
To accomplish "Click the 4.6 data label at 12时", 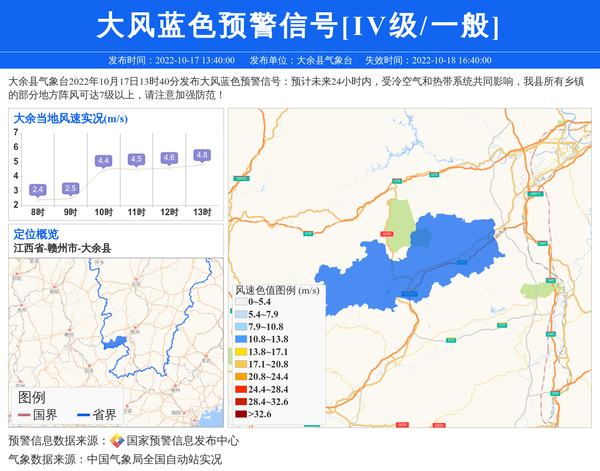I will click(x=169, y=157).
